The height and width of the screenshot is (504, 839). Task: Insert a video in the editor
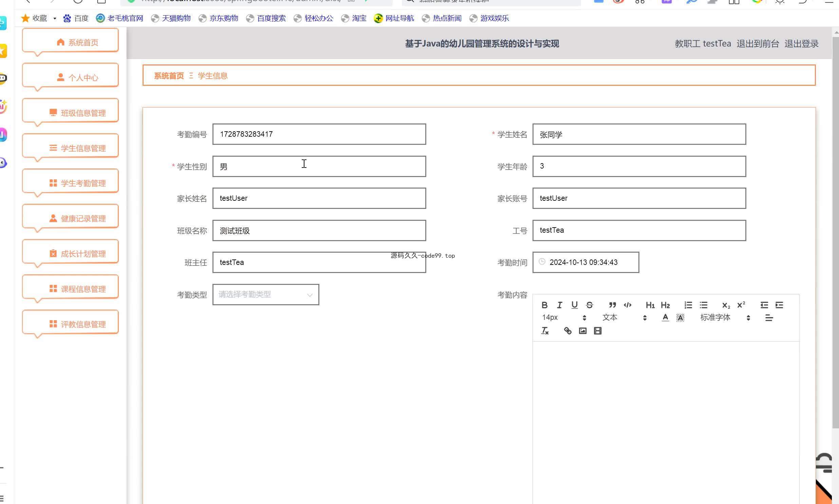598,331
